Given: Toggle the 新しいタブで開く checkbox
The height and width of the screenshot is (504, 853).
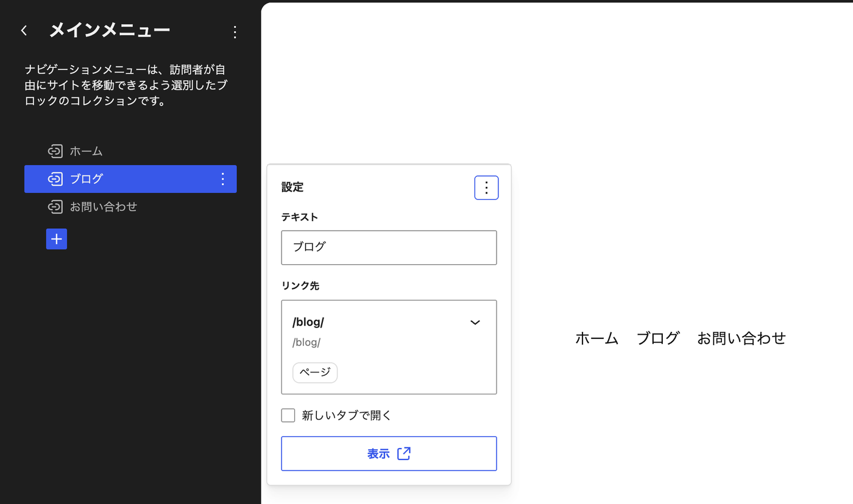Looking at the screenshot, I should 288,415.
